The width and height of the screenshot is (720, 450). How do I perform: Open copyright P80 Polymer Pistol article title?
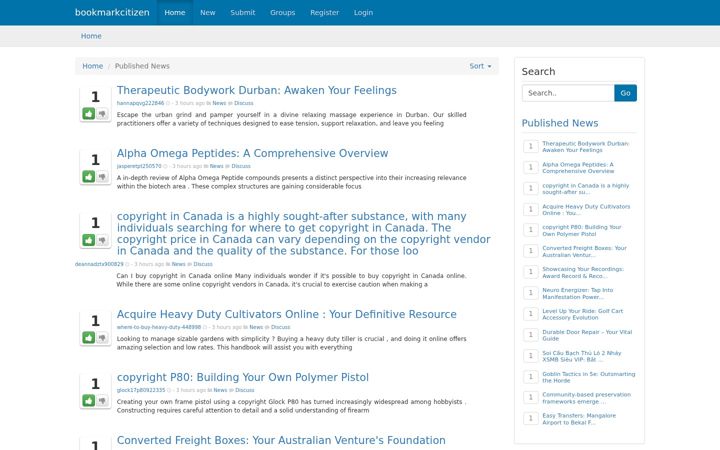pyautogui.click(x=242, y=377)
